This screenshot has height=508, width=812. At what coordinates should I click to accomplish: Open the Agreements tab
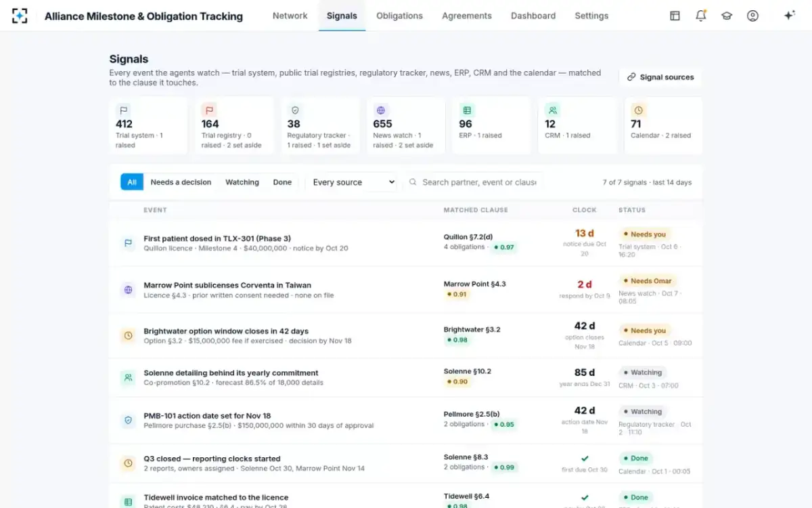(x=467, y=16)
